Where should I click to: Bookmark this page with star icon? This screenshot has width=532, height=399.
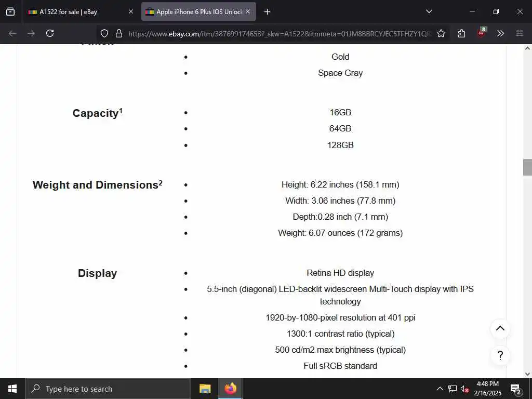pos(441,33)
